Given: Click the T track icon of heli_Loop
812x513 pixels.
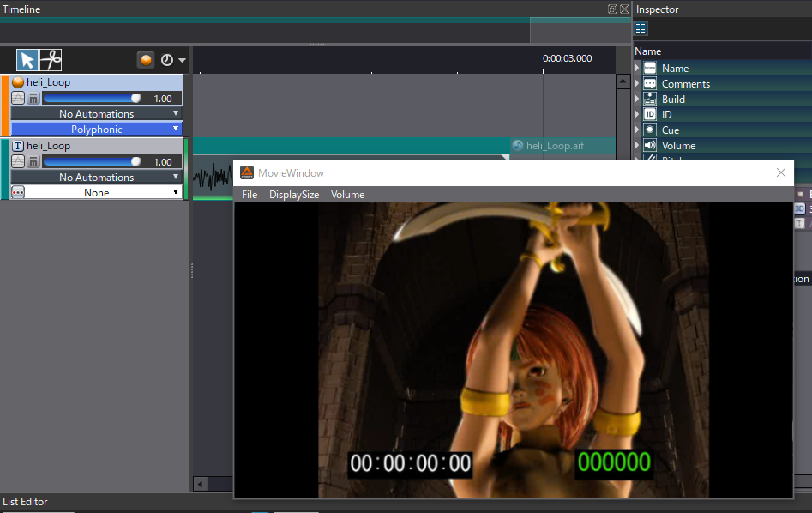Looking at the screenshot, I should pos(18,146).
